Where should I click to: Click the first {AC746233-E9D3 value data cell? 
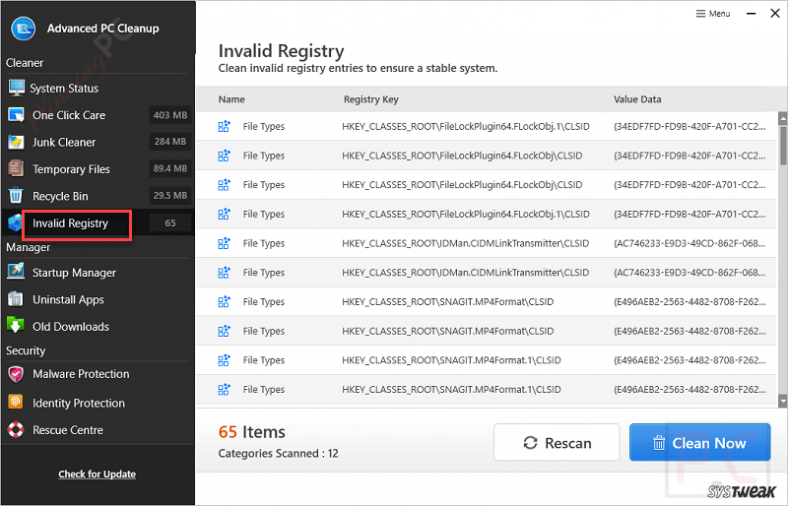coord(689,243)
